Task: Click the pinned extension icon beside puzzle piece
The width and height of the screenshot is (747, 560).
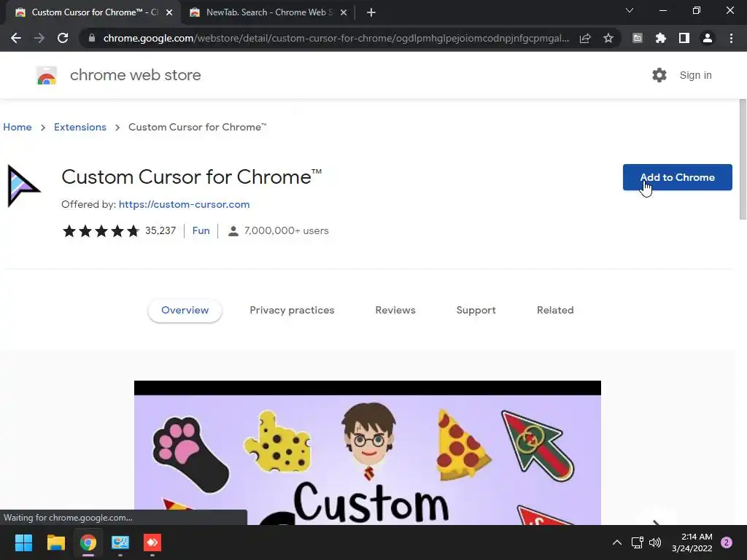Action: [x=637, y=38]
